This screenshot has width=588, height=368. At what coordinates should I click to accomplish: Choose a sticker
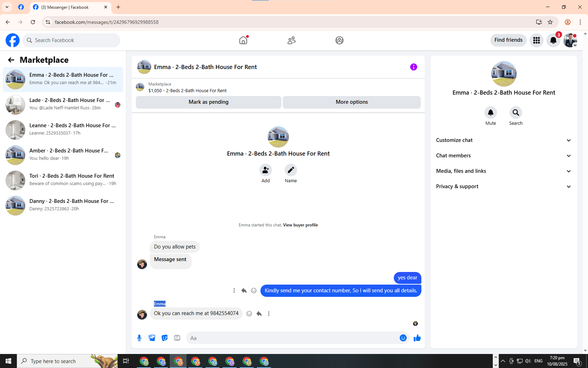point(164,338)
